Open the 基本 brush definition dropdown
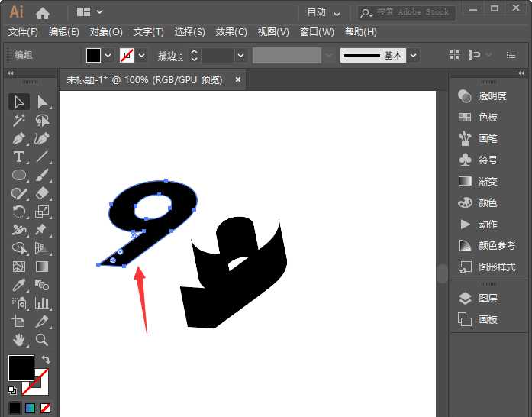 [x=413, y=55]
